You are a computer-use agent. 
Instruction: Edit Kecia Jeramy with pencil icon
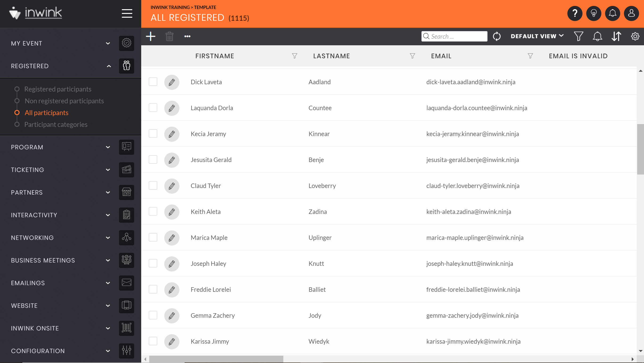(x=172, y=134)
